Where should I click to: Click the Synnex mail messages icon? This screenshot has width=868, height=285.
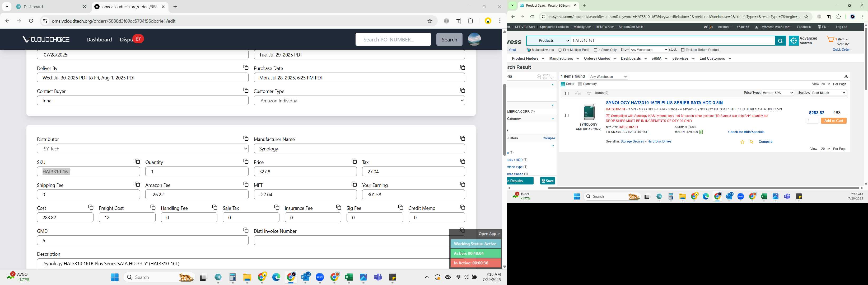pyautogui.click(x=706, y=27)
